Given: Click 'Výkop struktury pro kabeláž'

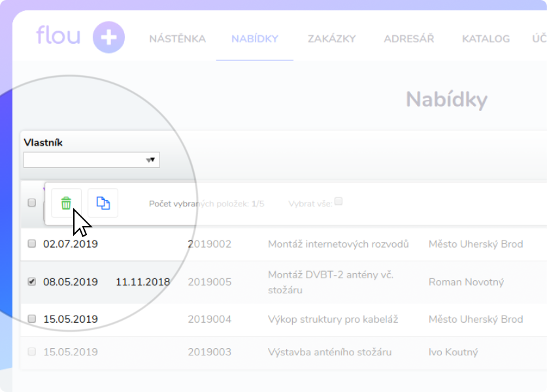Looking at the screenshot, I should [333, 319].
